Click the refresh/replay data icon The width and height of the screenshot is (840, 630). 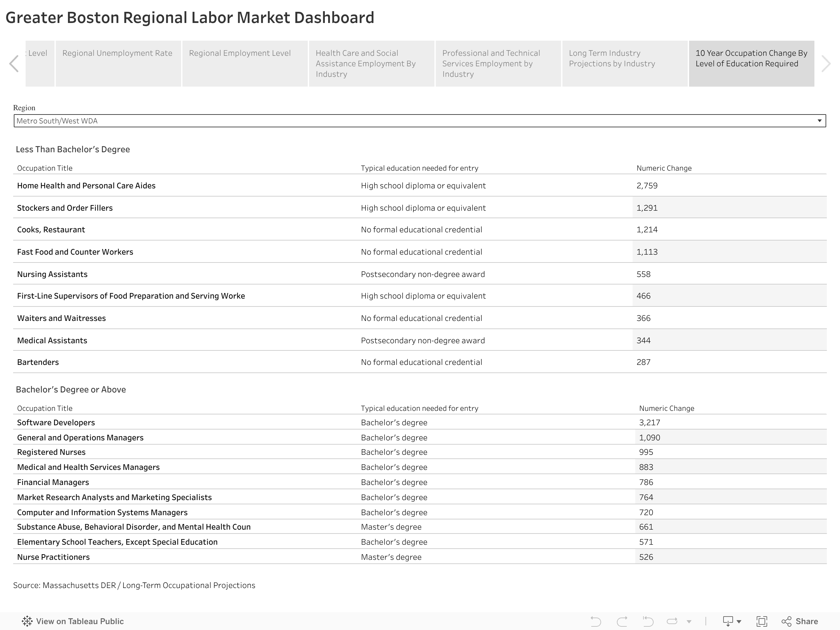coord(672,621)
